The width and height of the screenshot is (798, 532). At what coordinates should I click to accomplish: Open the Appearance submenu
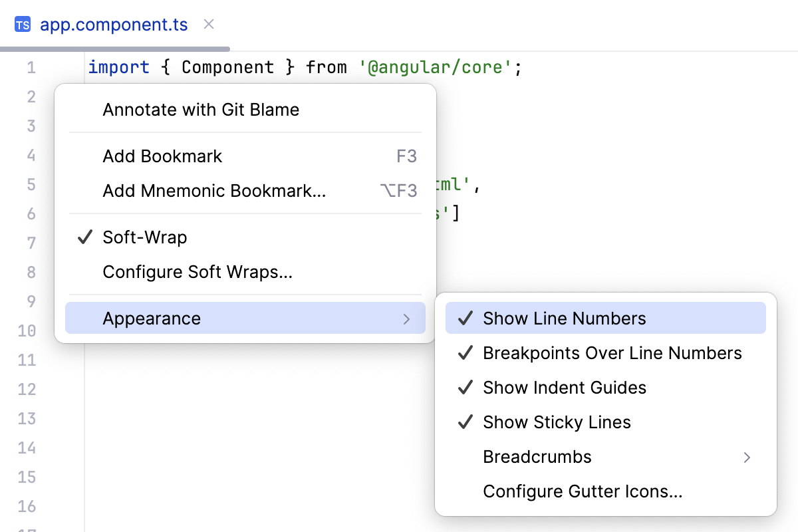pyautogui.click(x=152, y=319)
